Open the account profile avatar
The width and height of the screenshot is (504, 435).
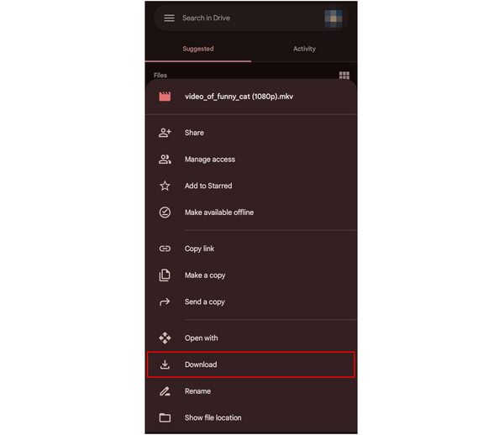click(x=333, y=18)
